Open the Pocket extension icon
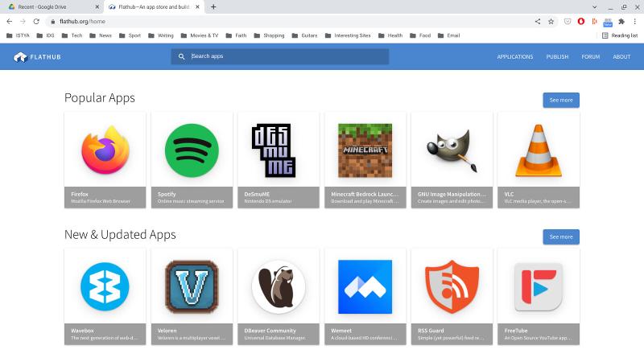 coord(568,22)
